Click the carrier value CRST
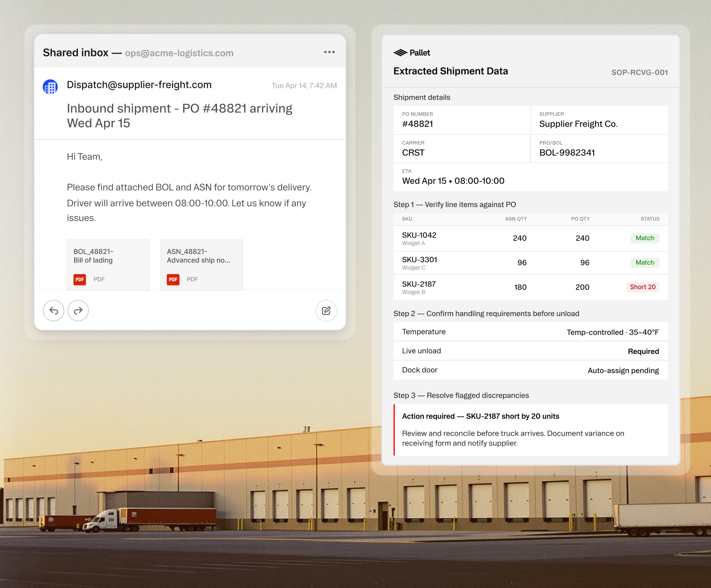This screenshot has height=588, width=711. coord(414,153)
